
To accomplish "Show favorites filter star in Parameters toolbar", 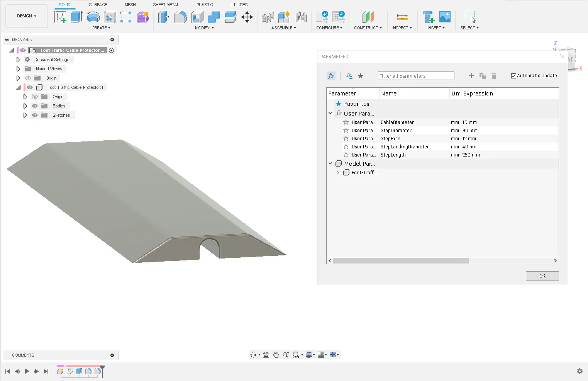I will [x=361, y=76].
